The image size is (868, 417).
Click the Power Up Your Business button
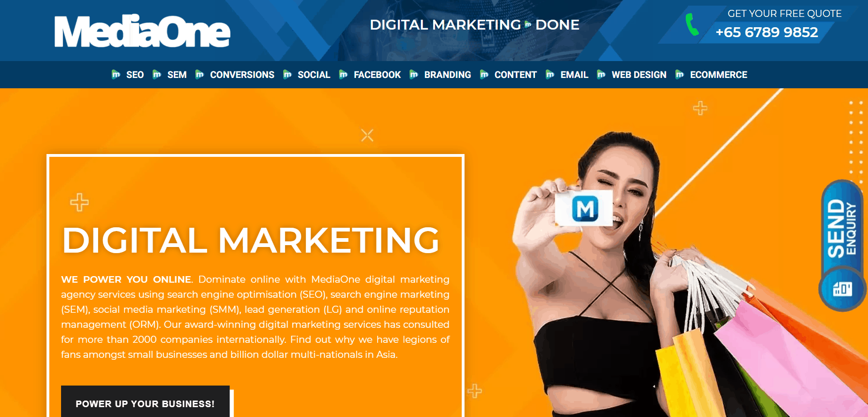point(145,402)
